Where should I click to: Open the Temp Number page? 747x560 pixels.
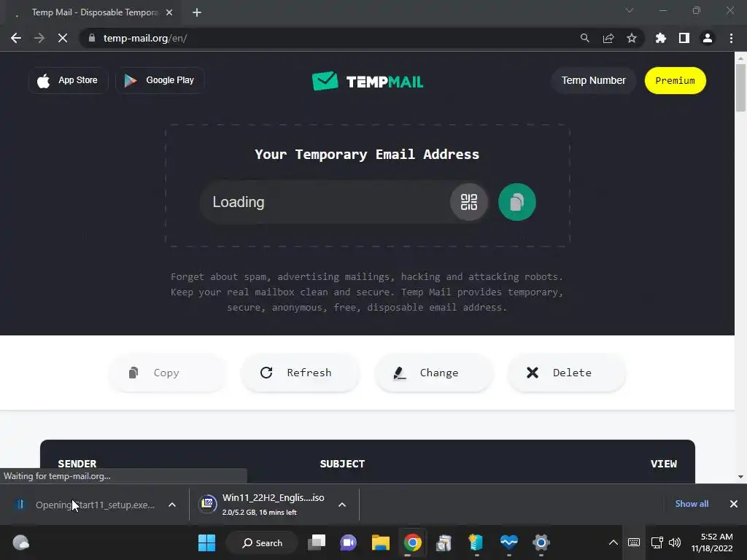tap(593, 80)
